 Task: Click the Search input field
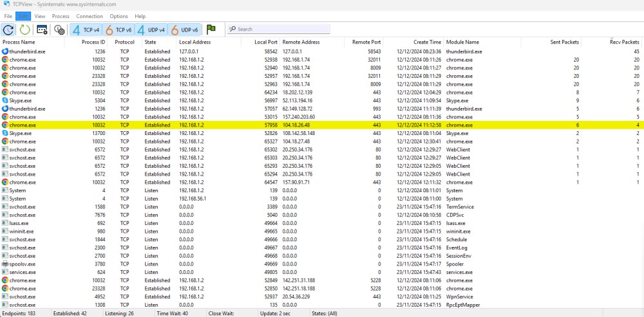click(x=279, y=29)
